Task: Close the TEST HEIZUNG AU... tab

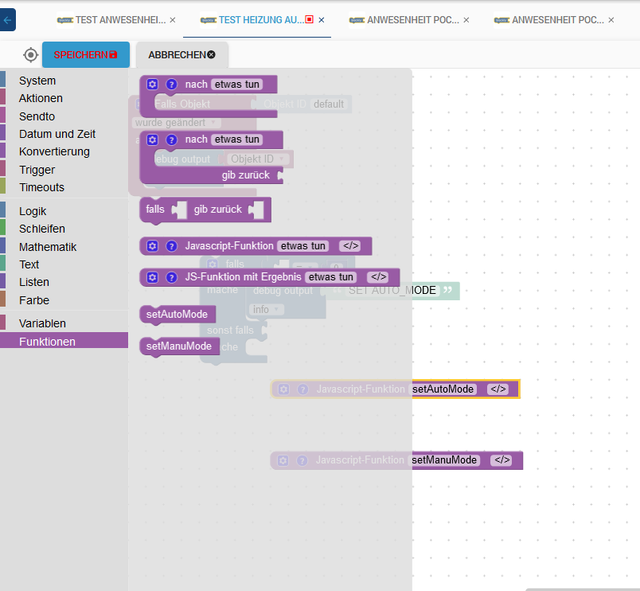Action: 322,20
